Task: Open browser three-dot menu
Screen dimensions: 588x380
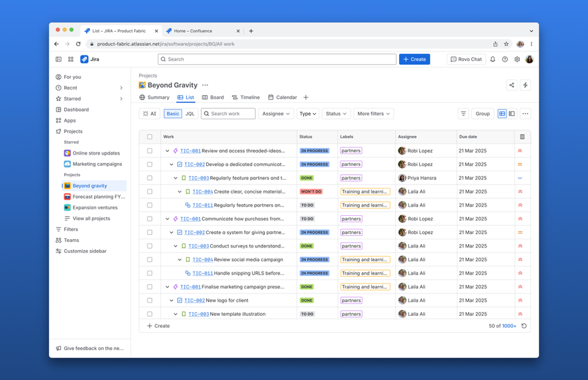Action: 531,44
